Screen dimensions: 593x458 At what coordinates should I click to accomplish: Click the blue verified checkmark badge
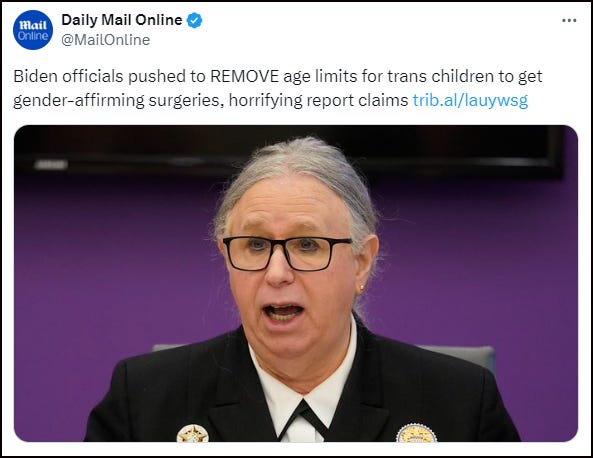(194, 20)
